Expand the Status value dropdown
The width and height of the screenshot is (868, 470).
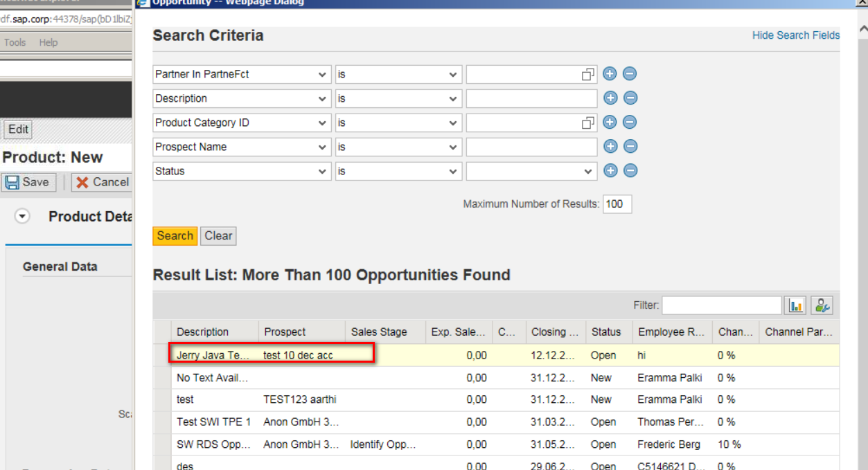click(x=588, y=171)
